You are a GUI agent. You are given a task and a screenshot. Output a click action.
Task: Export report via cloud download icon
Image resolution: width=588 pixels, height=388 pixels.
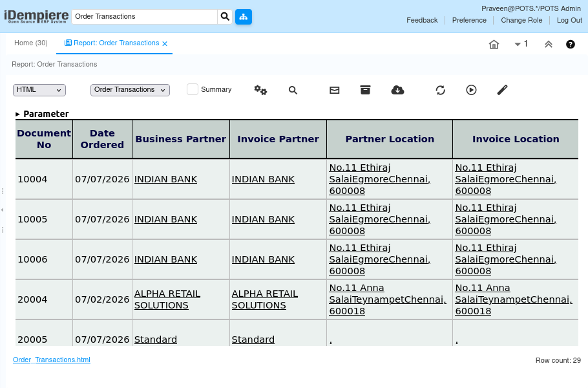pyautogui.click(x=397, y=90)
